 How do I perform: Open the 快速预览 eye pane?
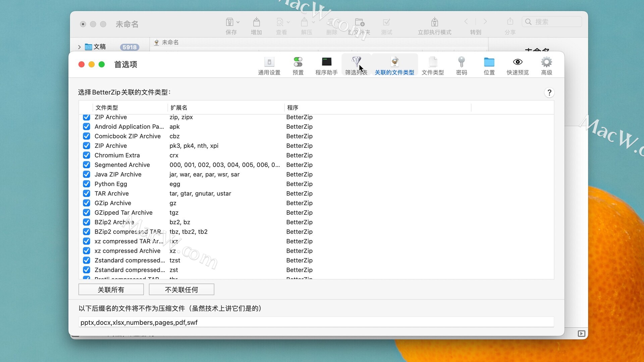(518, 65)
